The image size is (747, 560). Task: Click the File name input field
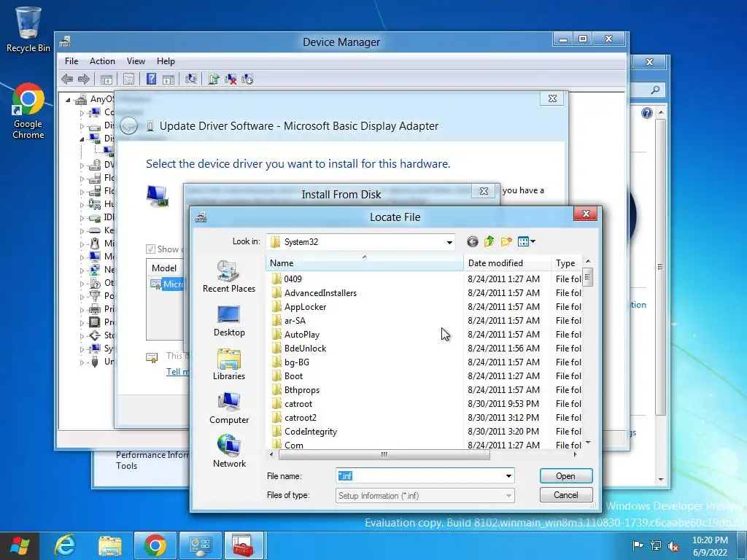(x=419, y=475)
